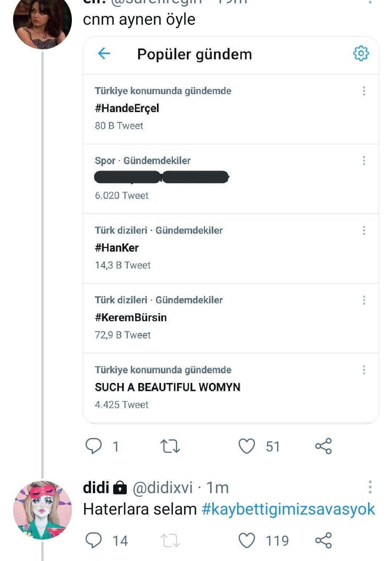
Task: Open more options for #HandeErçel trend
Action: (364, 91)
